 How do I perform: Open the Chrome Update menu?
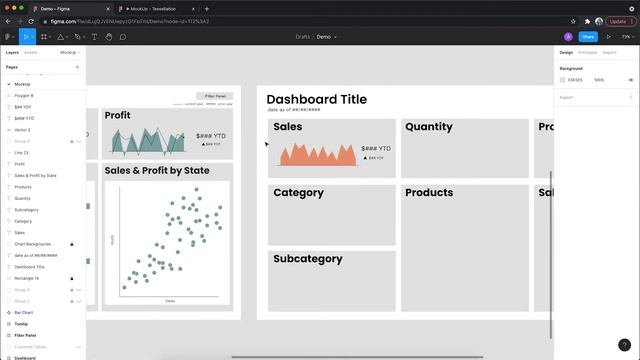pos(620,21)
